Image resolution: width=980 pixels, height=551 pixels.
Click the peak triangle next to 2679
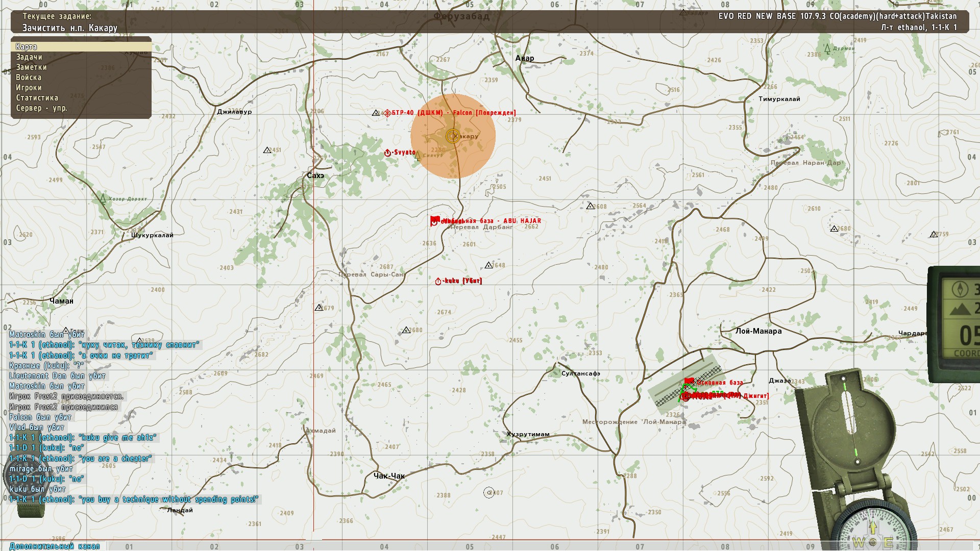pyautogui.click(x=318, y=308)
